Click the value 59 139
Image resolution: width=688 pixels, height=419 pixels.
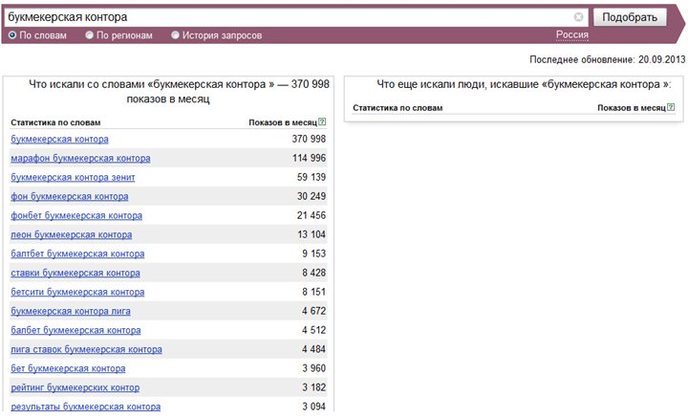(311, 177)
